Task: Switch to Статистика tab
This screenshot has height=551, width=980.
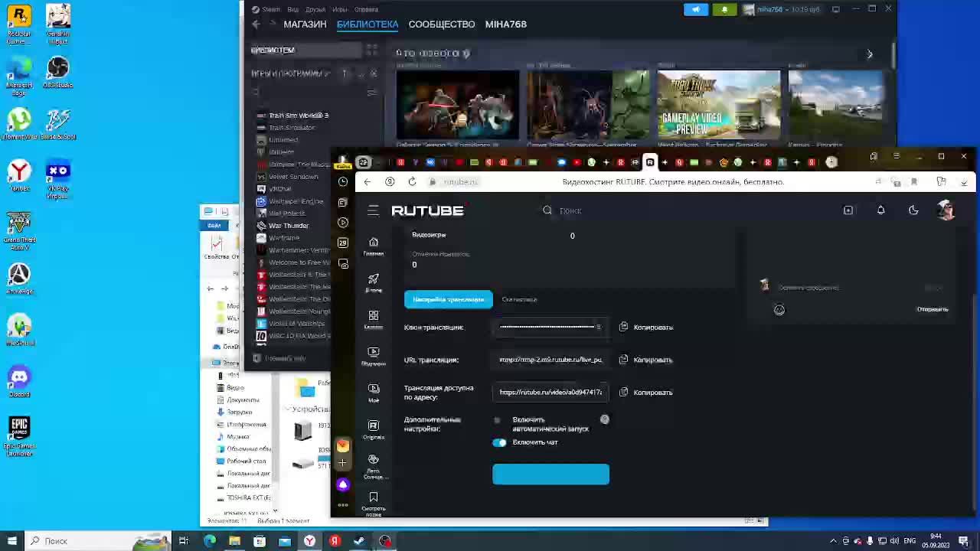Action: (519, 299)
